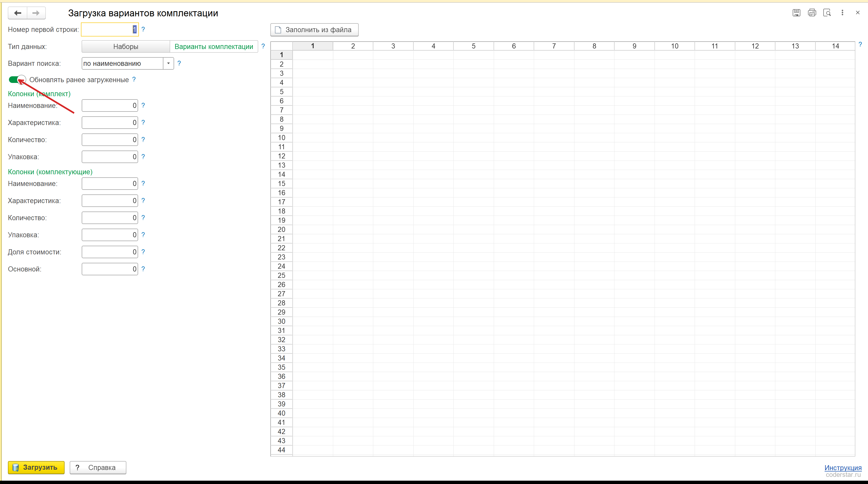Select row header 10 in spreadsheet

282,138
